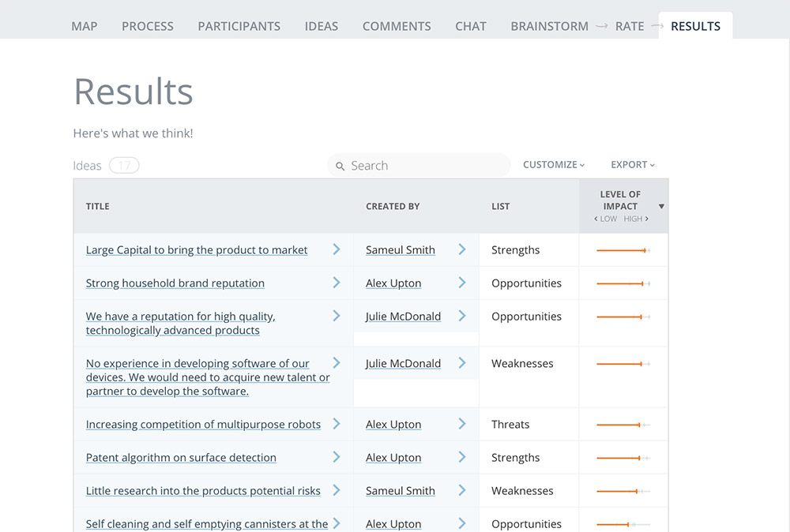
Task: Click chevron beside Strong household brand reputation
Action: point(337,283)
